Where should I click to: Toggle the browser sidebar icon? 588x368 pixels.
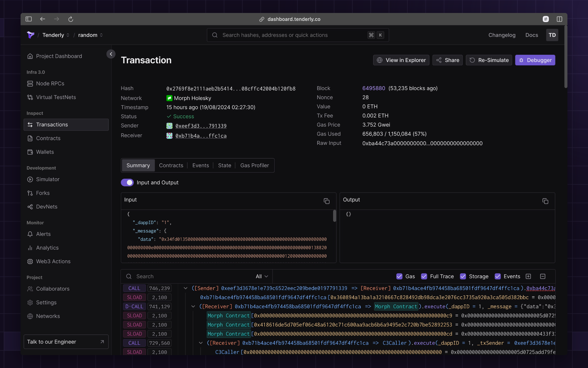[29, 19]
